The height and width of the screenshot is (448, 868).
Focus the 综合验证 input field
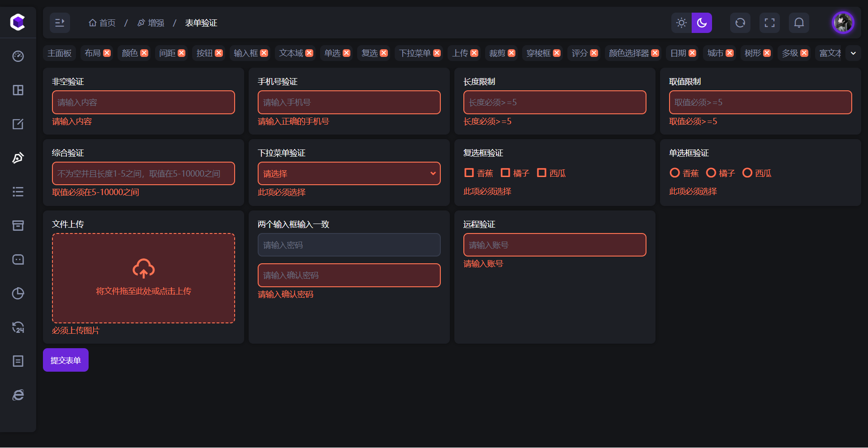pyautogui.click(x=143, y=173)
